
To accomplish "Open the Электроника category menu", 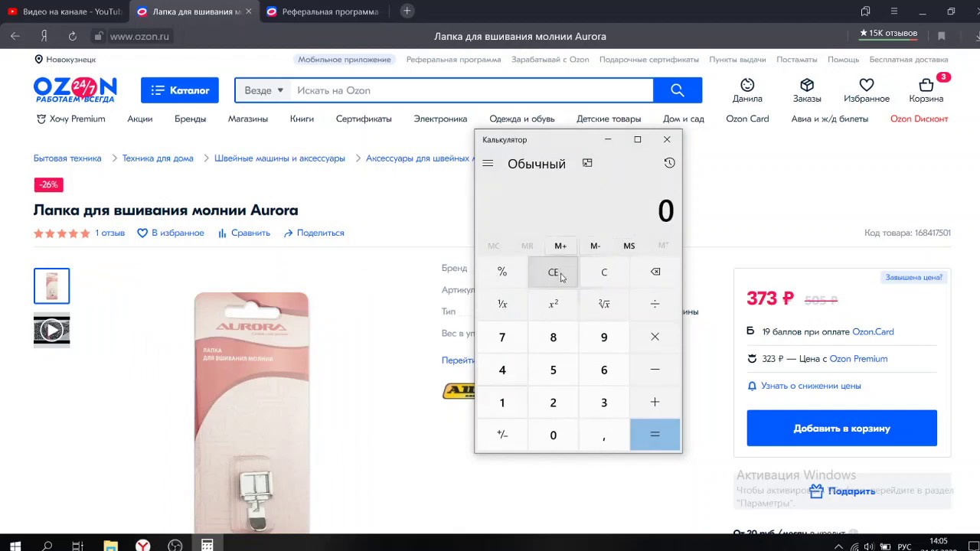I will (440, 119).
